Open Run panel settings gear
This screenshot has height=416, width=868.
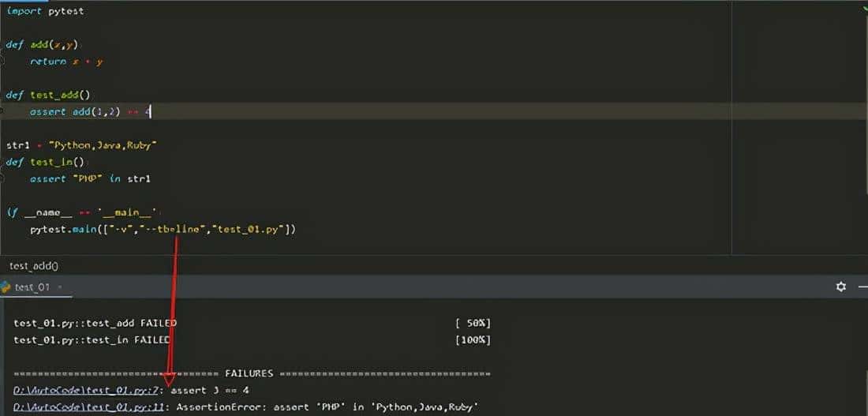(841, 287)
